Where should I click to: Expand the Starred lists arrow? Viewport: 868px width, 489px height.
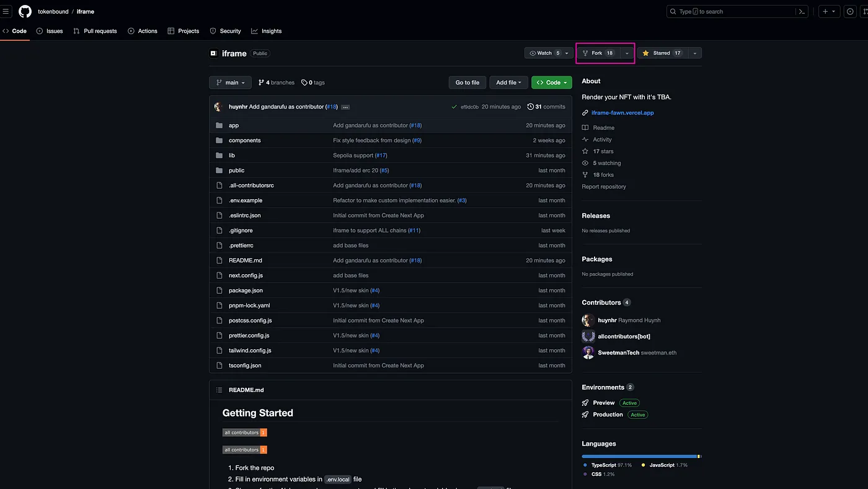pyautogui.click(x=695, y=53)
